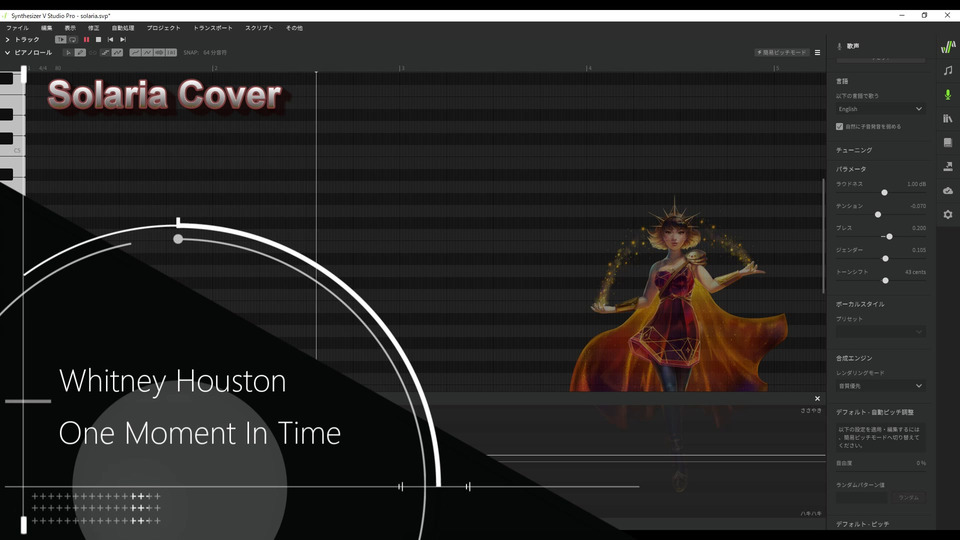The image size is (960, 540).
Task: Open the note properties music-note panel
Action: (x=948, y=70)
